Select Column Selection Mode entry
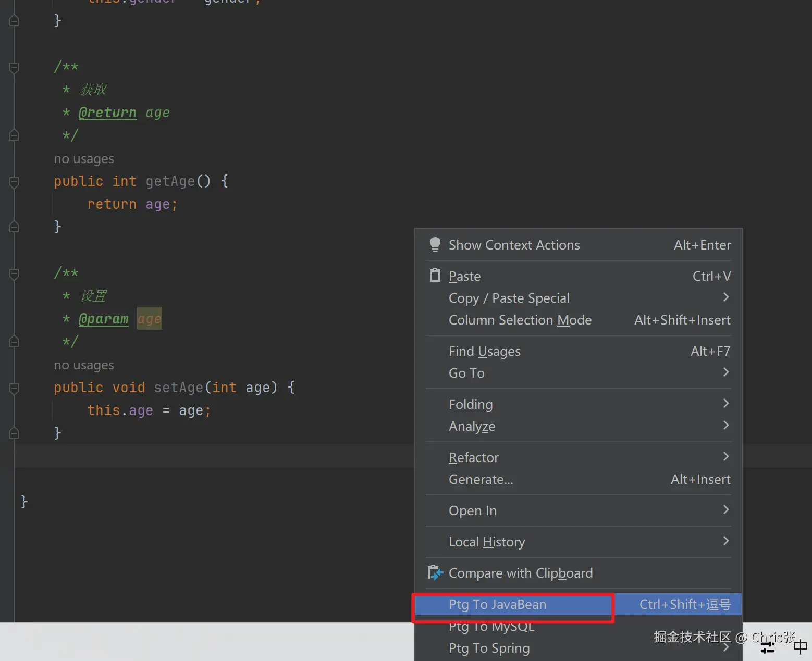This screenshot has height=661, width=812. coord(579,320)
